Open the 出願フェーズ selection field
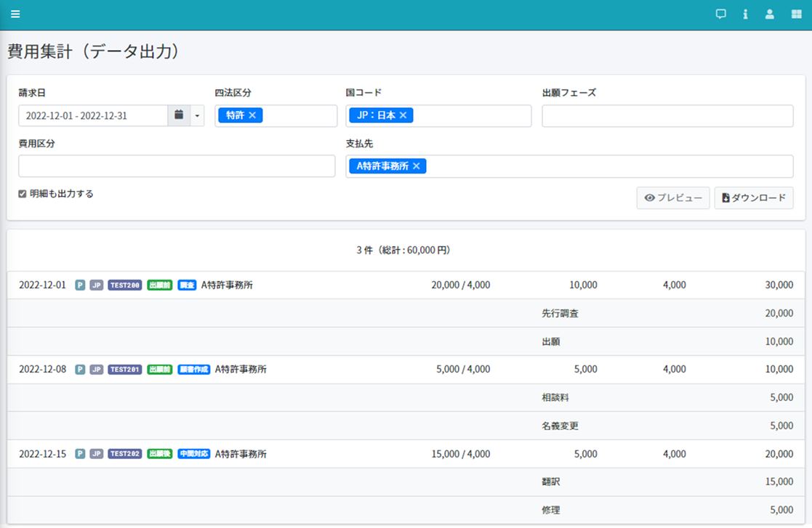This screenshot has width=812, height=528. tap(667, 115)
